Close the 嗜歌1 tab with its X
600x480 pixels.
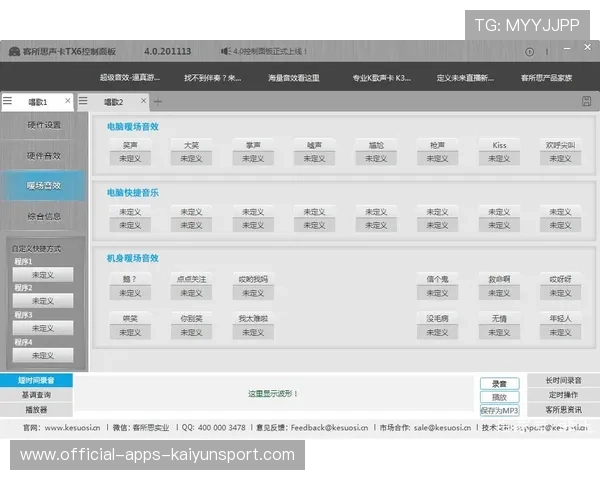(x=68, y=101)
